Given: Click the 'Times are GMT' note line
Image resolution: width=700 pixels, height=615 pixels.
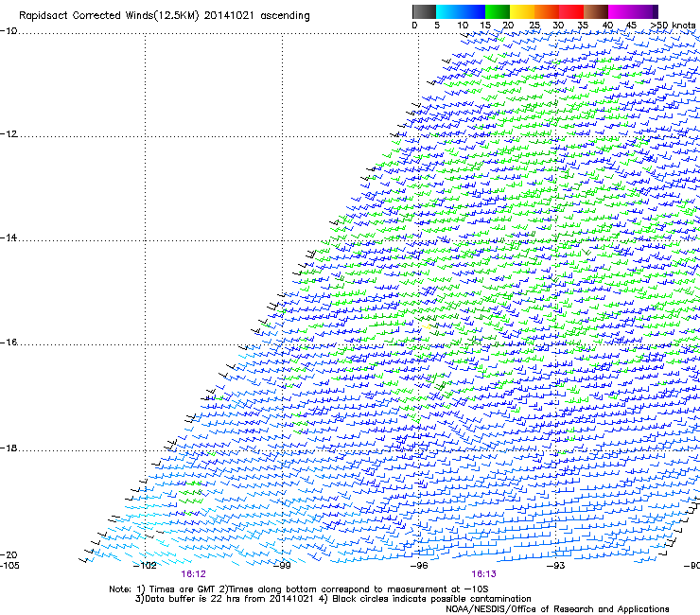Looking at the screenshot, I should click(299, 589).
